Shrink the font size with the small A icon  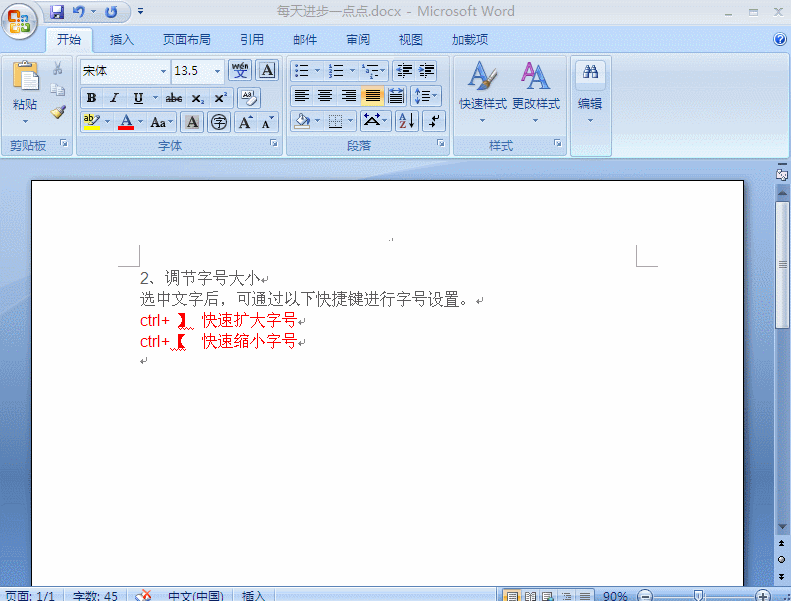267,122
